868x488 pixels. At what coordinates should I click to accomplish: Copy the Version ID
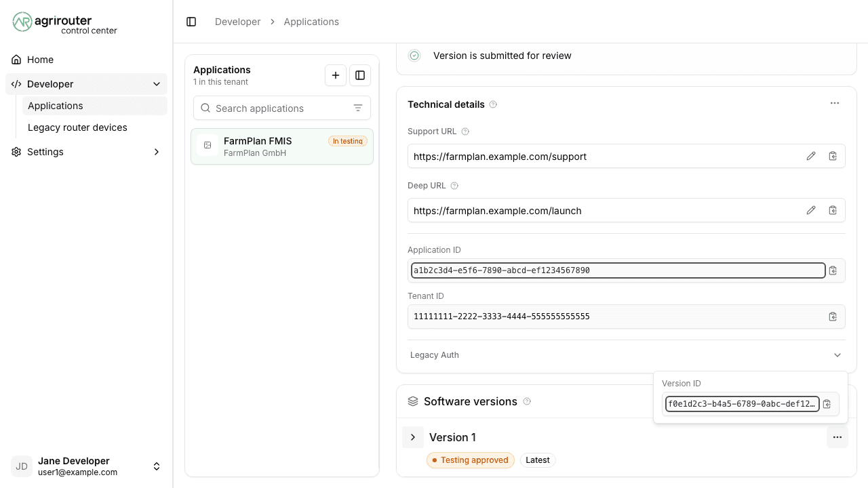(x=827, y=404)
